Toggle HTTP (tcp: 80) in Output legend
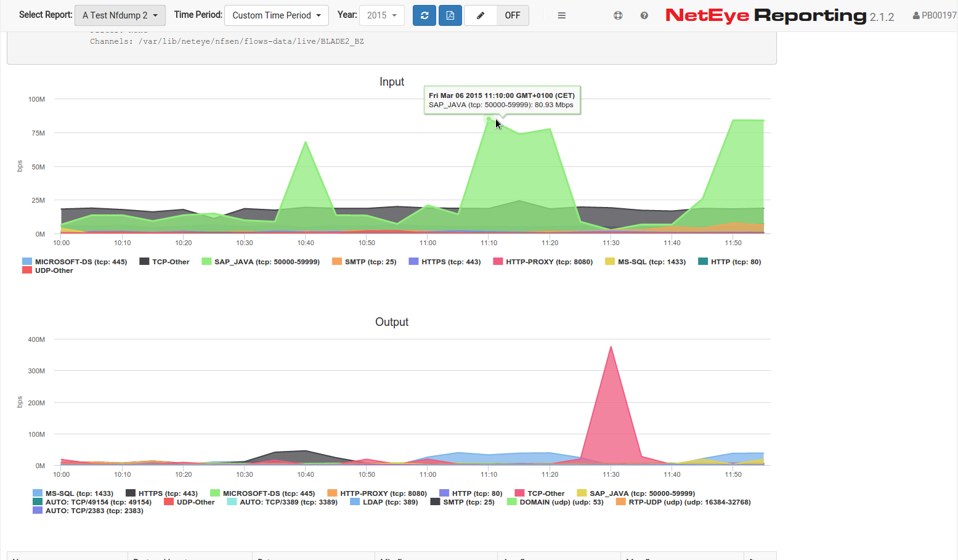Screen dimensions: 958x560 coord(471,493)
